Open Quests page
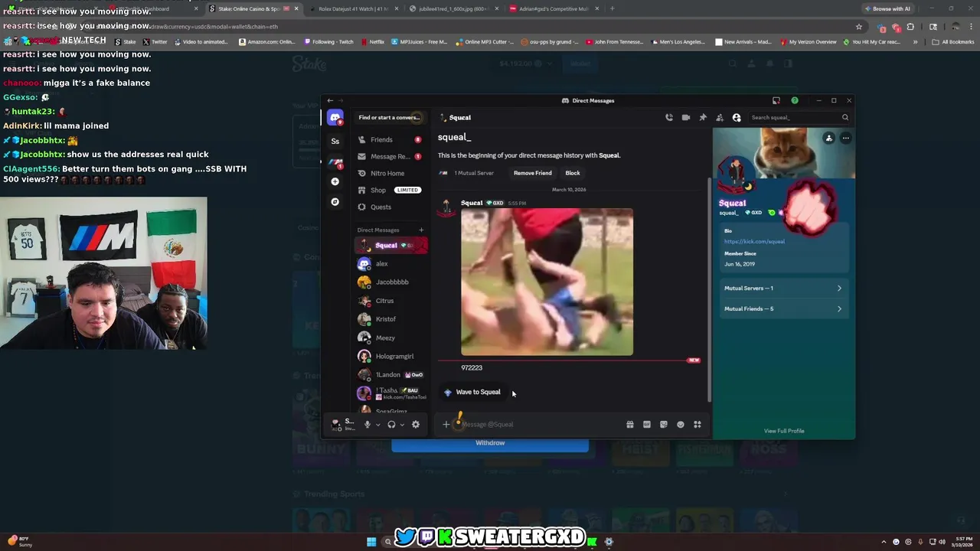This screenshot has width=980, height=551. pyautogui.click(x=390, y=207)
